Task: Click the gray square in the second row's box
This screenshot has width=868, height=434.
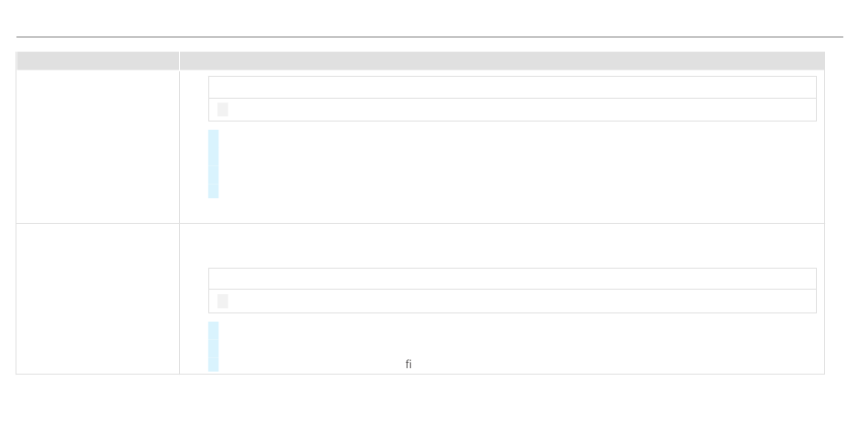Action: coord(223,302)
